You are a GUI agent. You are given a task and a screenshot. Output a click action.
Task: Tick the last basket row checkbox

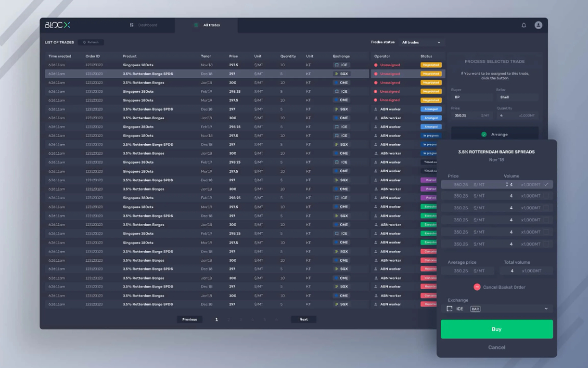(546, 244)
